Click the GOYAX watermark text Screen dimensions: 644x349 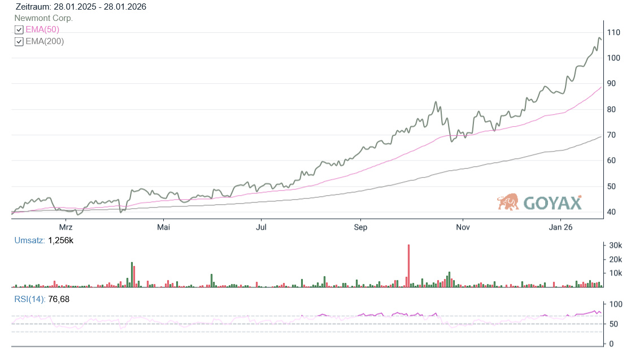coord(552,202)
